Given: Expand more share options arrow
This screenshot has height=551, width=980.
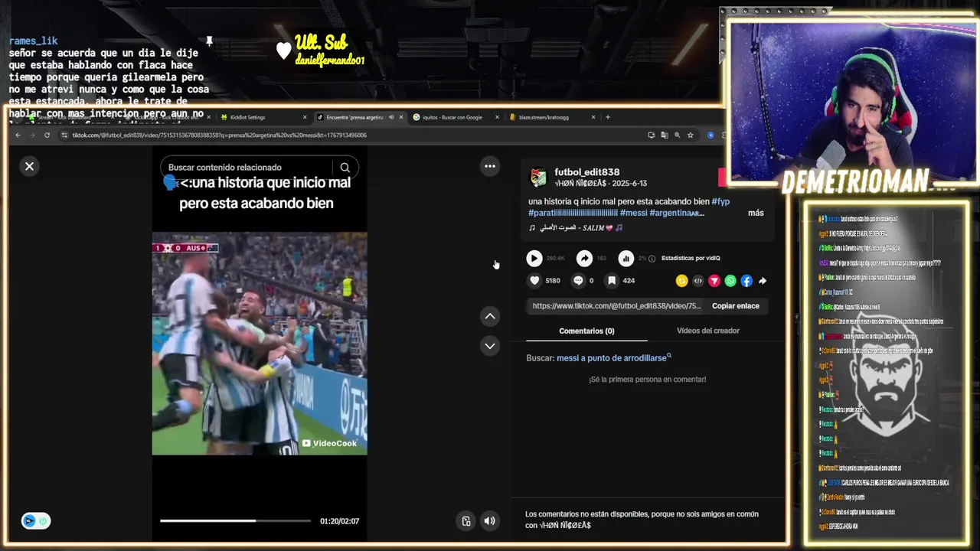Looking at the screenshot, I should coord(763,281).
